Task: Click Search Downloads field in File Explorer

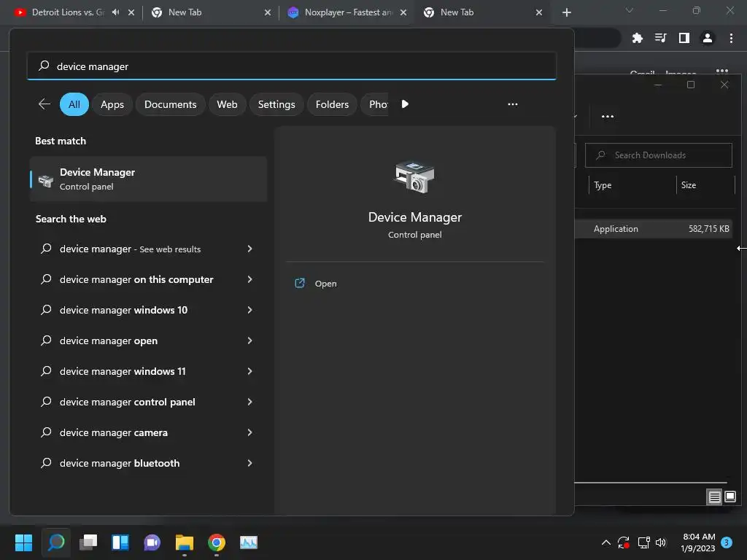Action: point(659,155)
